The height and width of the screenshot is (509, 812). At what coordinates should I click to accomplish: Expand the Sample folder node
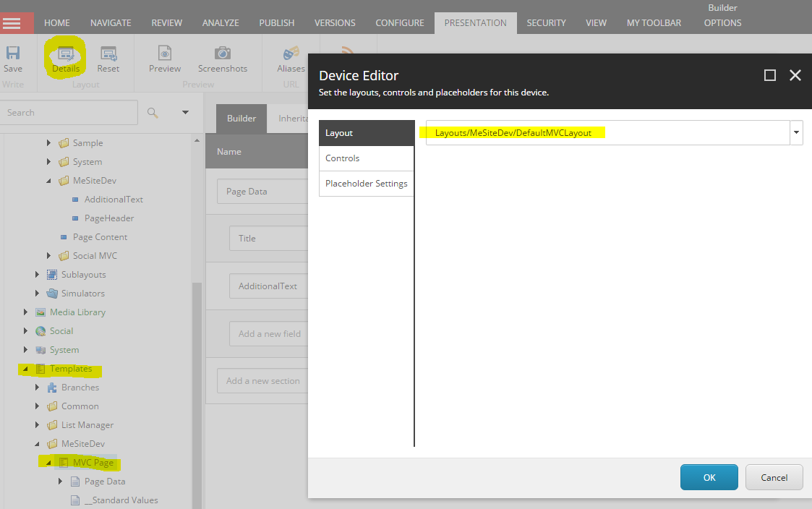coord(48,143)
